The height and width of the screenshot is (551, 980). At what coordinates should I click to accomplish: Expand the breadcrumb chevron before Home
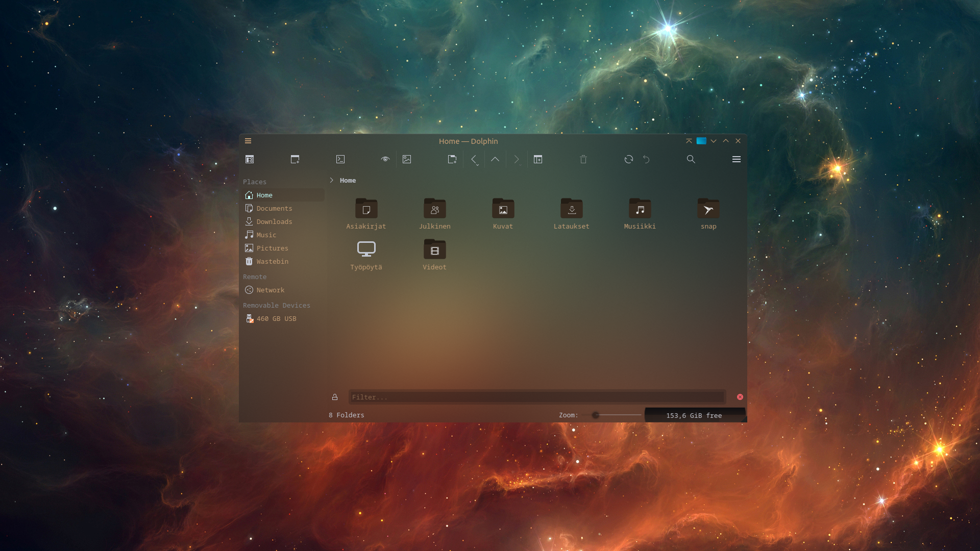(331, 180)
